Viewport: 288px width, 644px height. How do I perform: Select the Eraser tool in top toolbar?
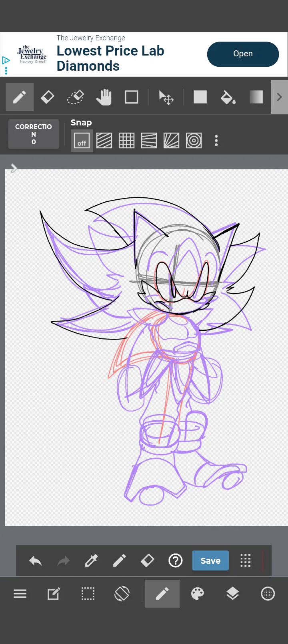click(x=48, y=97)
